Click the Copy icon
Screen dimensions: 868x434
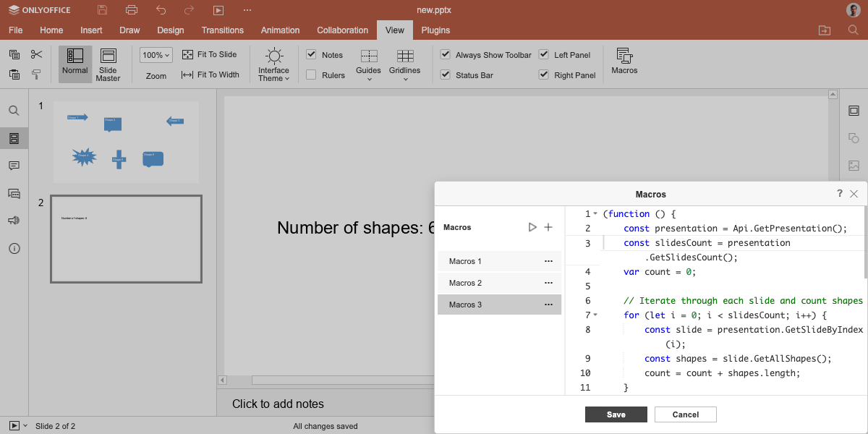click(x=14, y=54)
